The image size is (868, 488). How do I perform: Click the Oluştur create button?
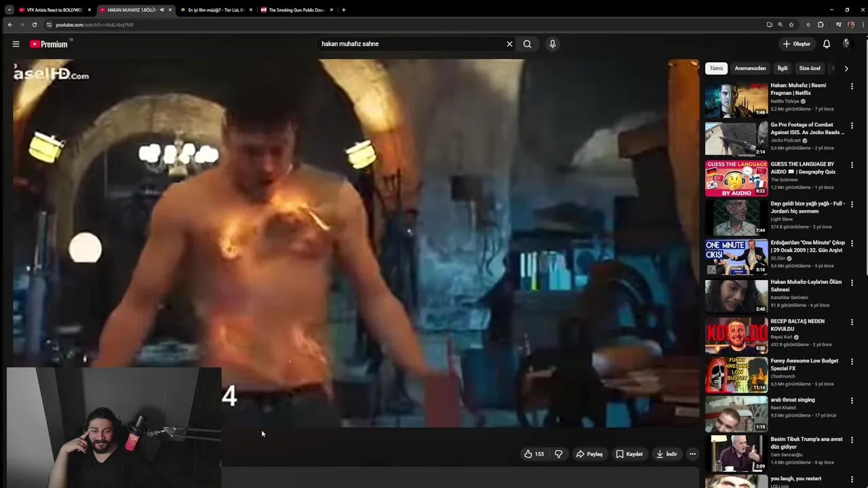(x=797, y=44)
